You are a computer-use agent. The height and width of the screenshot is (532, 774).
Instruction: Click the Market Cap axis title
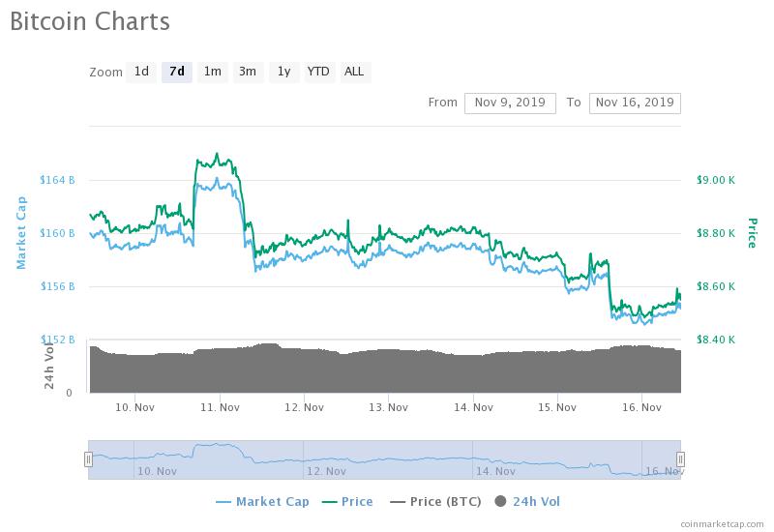click(21, 233)
